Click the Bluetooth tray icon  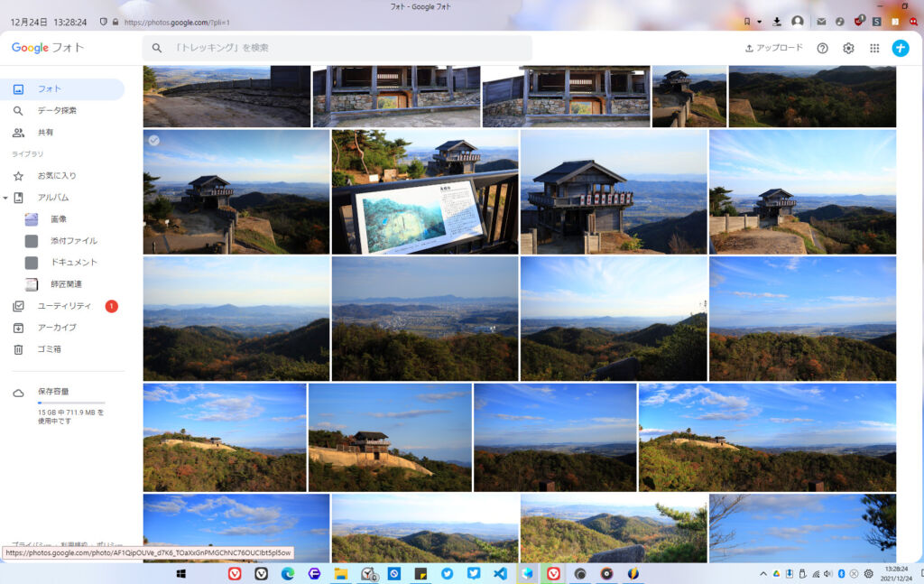tap(842, 573)
